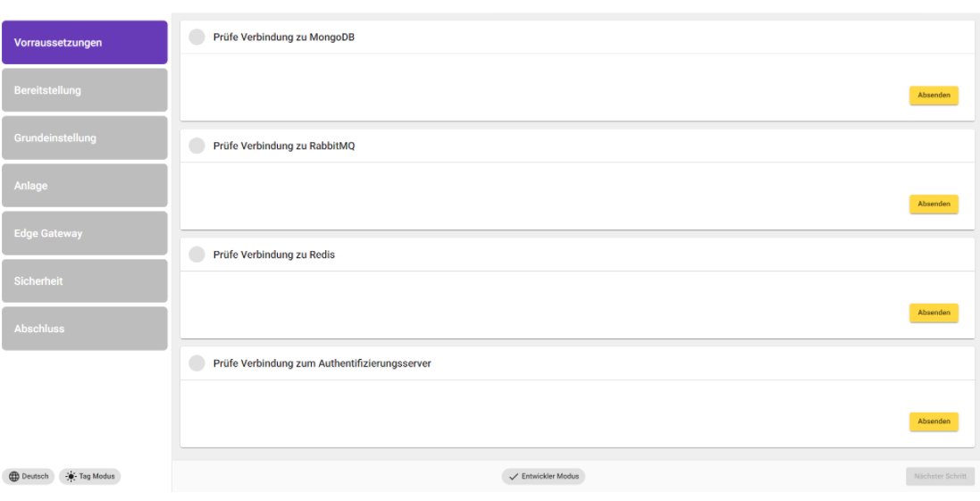Open the Deutsch language selector

click(x=29, y=477)
